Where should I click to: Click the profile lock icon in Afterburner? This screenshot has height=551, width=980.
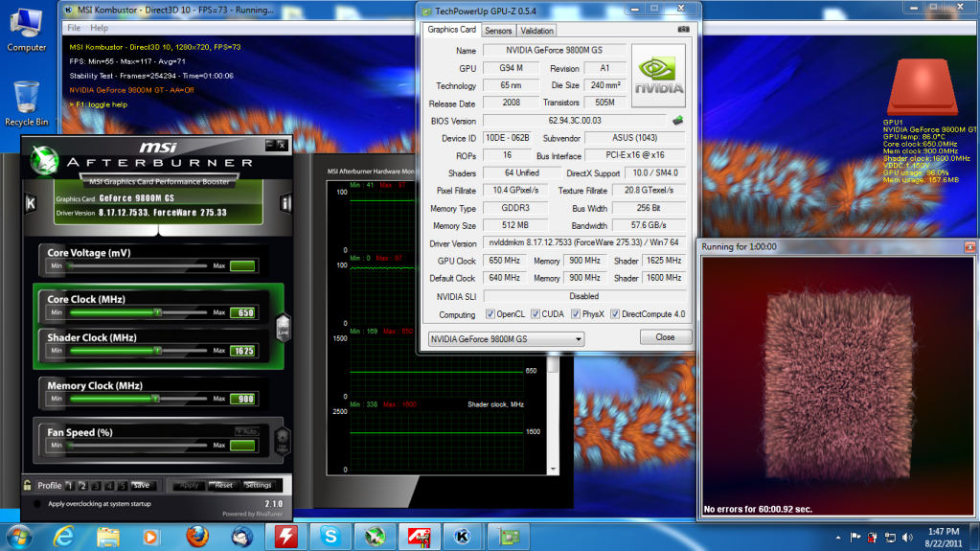[28, 485]
